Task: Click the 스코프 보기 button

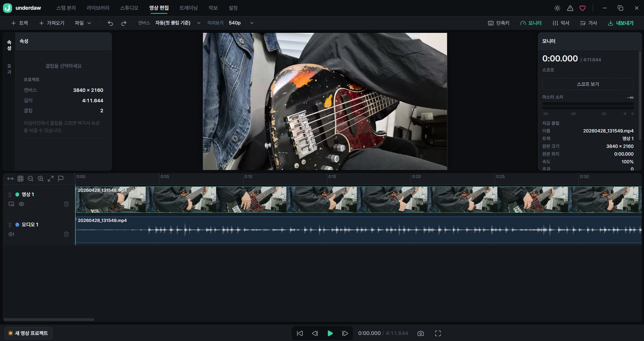Action: pyautogui.click(x=588, y=84)
